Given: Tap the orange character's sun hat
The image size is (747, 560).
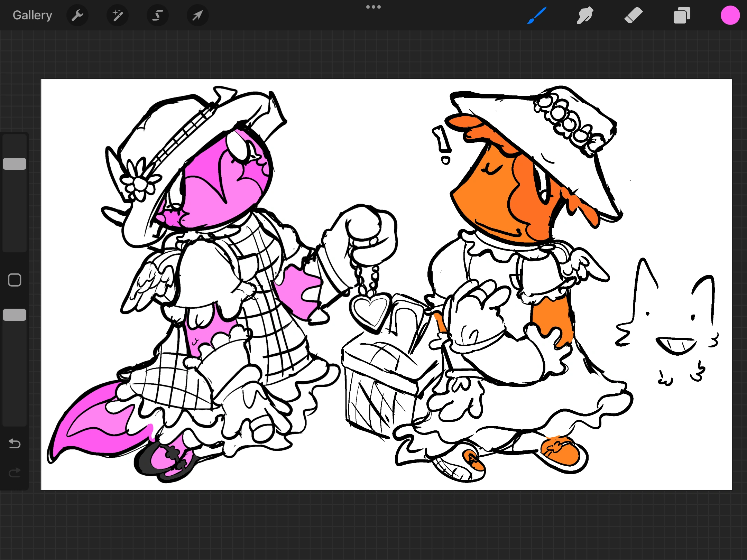Looking at the screenshot, I should click(x=553, y=138).
